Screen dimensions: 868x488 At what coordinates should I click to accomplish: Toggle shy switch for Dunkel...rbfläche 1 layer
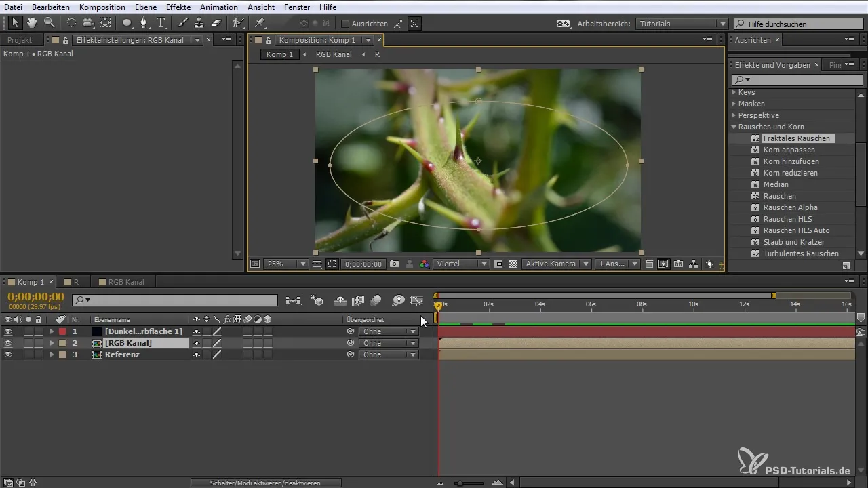point(197,331)
